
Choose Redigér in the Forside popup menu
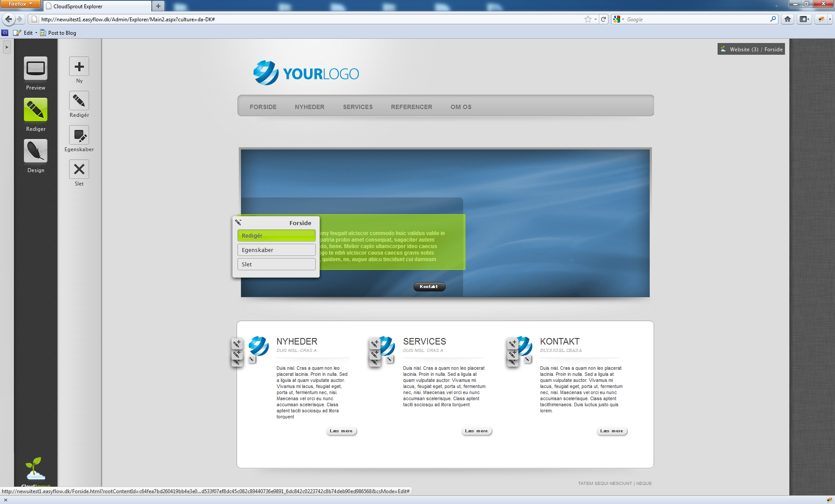[276, 235]
